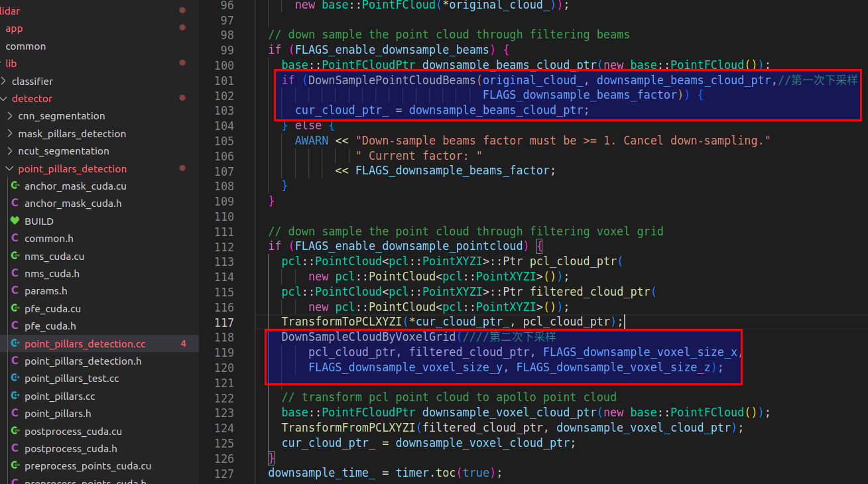Expand the mask_pillars_detection folder
The image size is (868, 484).
pyautogui.click(x=10, y=134)
